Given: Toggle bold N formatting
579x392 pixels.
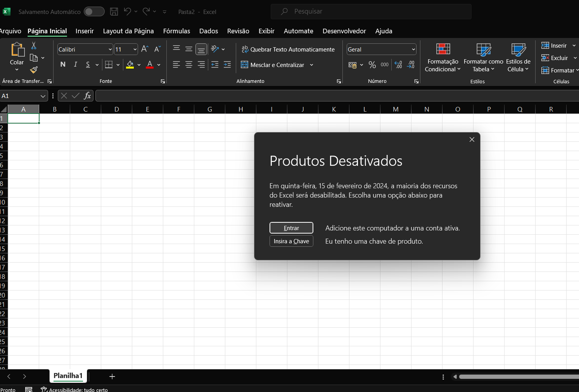Looking at the screenshot, I should pos(63,65).
